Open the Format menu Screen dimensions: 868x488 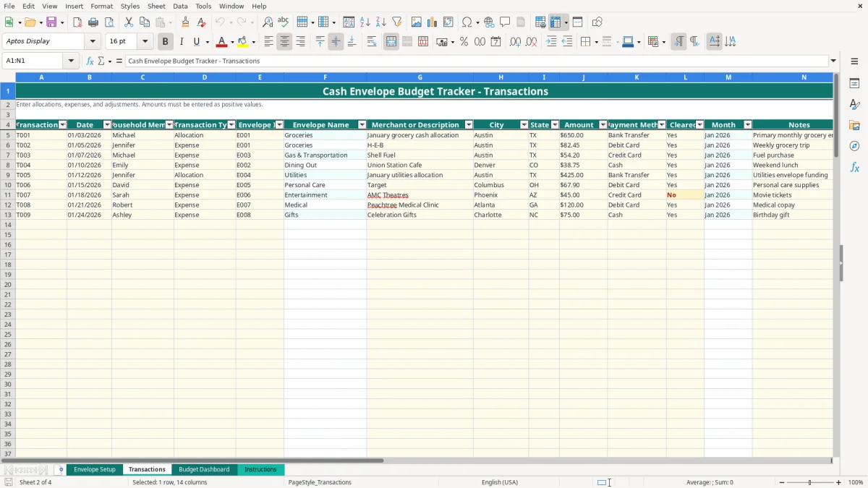101,6
